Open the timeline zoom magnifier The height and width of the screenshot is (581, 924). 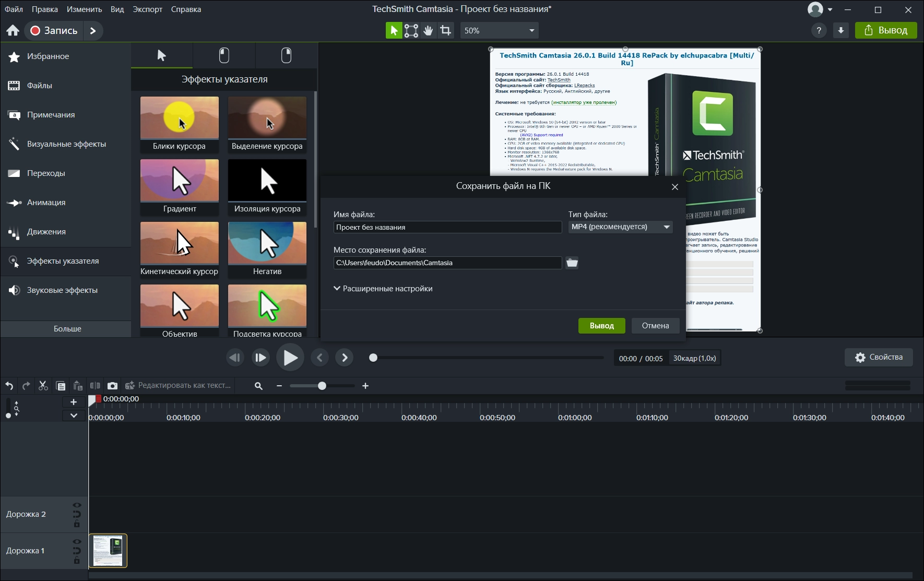click(258, 386)
